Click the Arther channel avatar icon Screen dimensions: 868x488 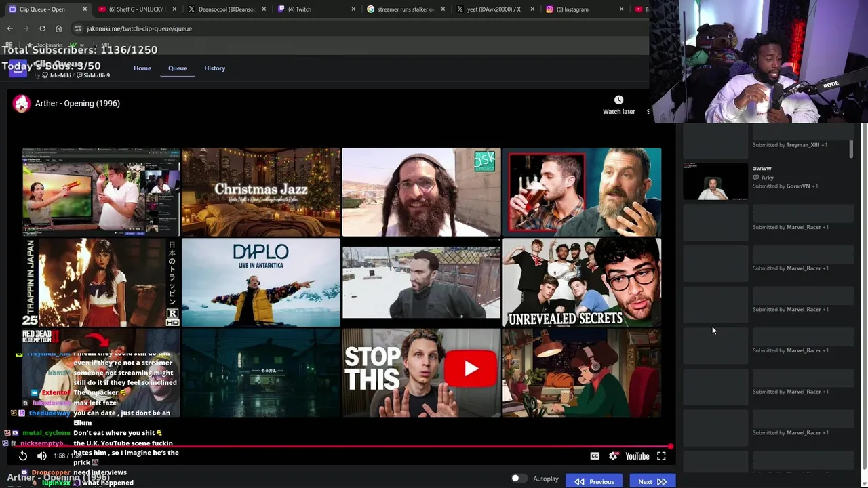pos(22,103)
